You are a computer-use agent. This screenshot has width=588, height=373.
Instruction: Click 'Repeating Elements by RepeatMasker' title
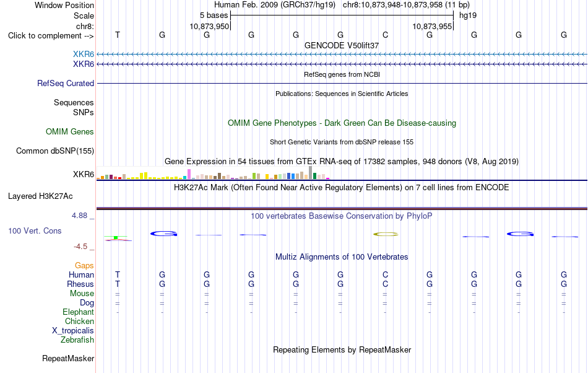pyautogui.click(x=342, y=349)
